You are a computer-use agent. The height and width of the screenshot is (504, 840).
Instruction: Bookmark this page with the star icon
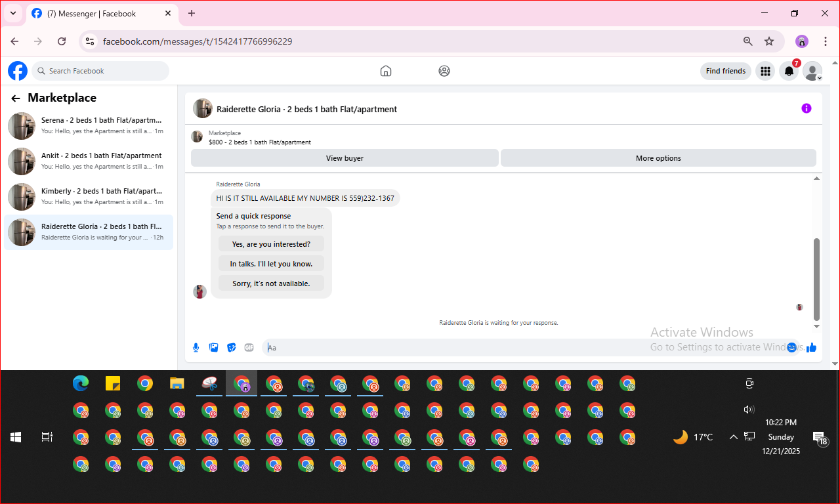tap(769, 41)
